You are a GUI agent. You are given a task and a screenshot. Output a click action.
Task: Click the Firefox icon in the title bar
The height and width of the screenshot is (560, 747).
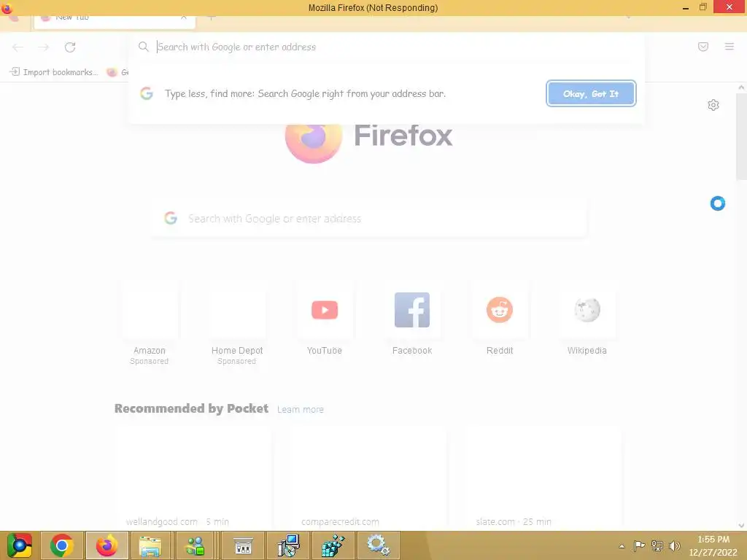pyautogui.click(x=7, y=7)
